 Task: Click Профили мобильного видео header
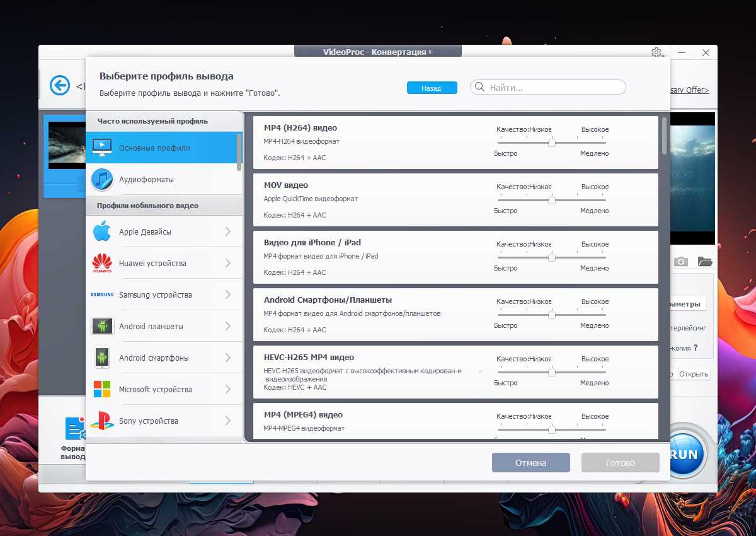(x=147, y=206)
